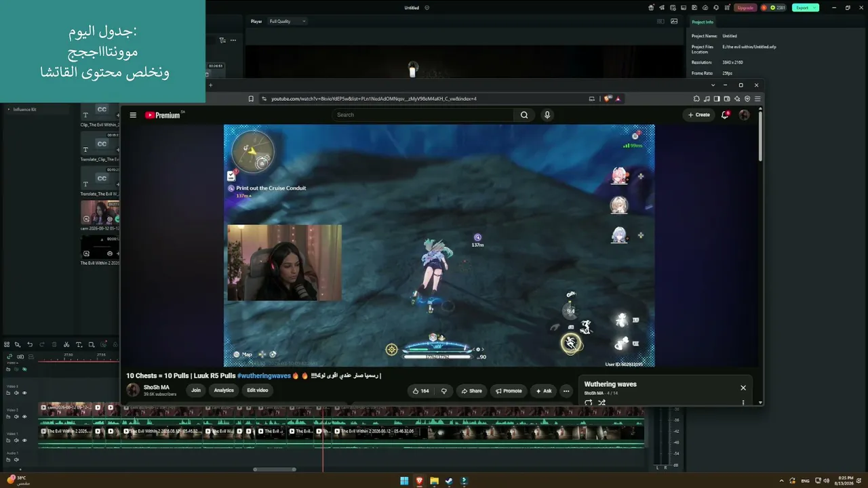The height and width of the screenshot is (488, 868).
Task: Open File Explorer from the taskbar
Action: pyautogui.click(x=434, y=481)
